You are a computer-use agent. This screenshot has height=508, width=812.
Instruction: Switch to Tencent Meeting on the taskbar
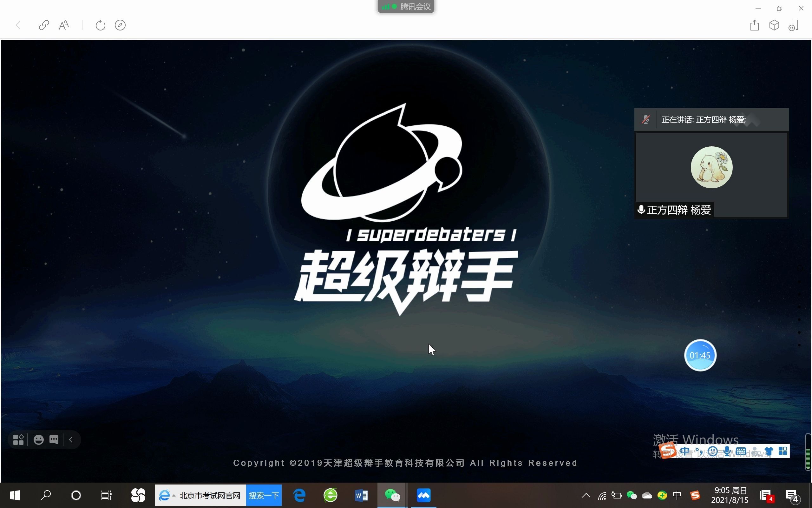pos(423,495)
